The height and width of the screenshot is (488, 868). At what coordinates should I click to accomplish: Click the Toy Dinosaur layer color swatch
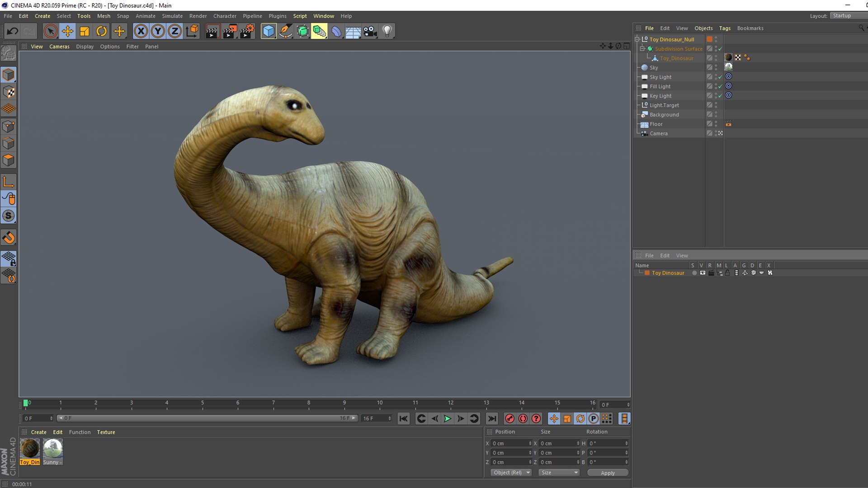coord(647,273)
